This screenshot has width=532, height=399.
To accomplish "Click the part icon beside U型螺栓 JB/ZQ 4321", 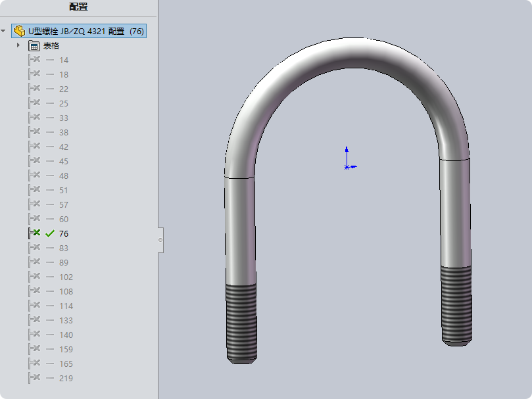I will [x=19, y=31].
